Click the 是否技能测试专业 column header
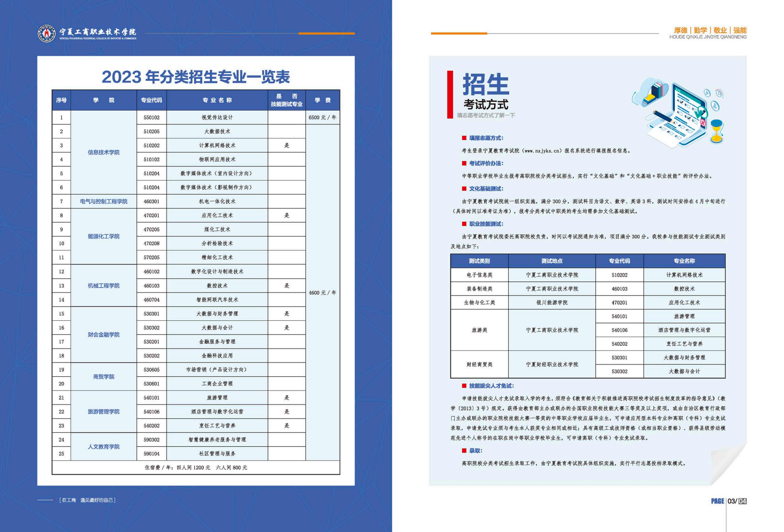The width and height of the screenshot is (784, 532). tap(287, 100)
